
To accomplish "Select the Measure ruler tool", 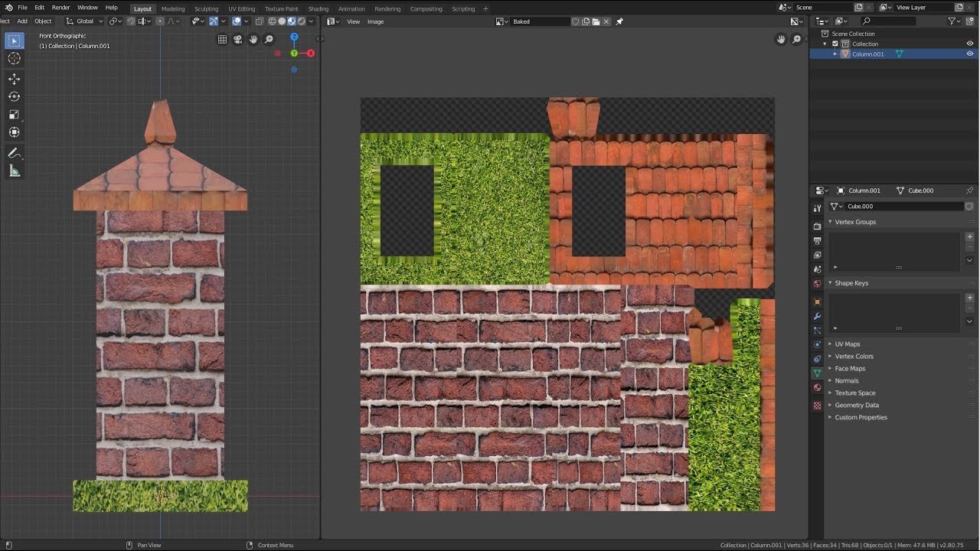I will point(14,171).
